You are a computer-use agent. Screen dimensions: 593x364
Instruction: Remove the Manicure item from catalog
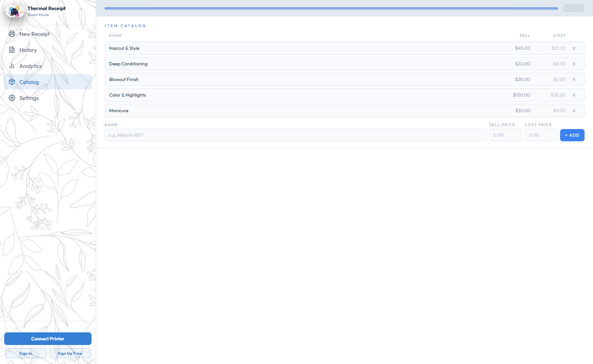click(x=574, y=111)
